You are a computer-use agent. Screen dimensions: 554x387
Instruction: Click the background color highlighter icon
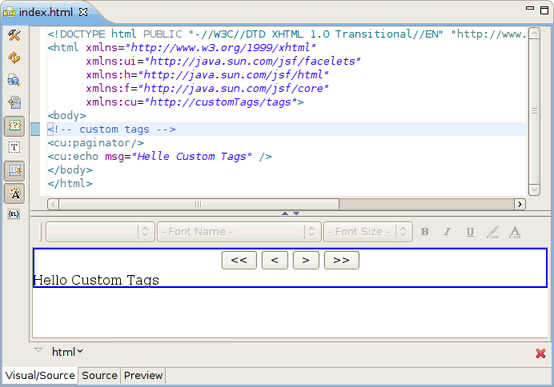click(x=493, y=232)
